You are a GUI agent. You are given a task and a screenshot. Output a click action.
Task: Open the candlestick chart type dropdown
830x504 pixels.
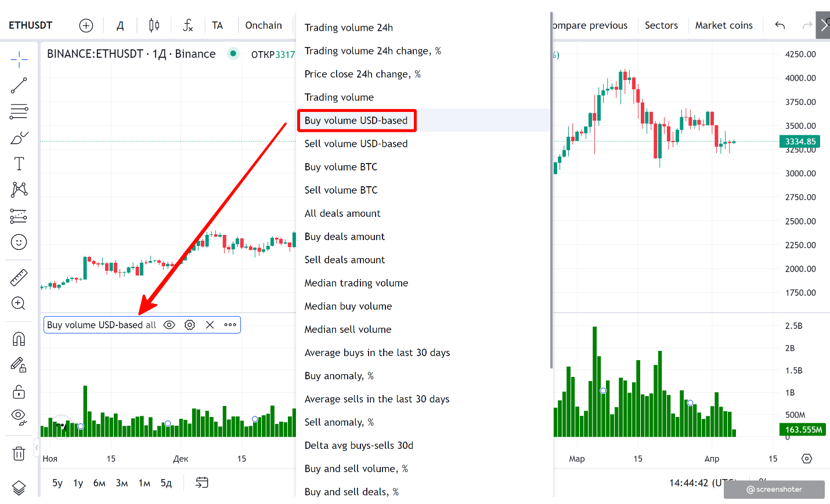[154, 25]
